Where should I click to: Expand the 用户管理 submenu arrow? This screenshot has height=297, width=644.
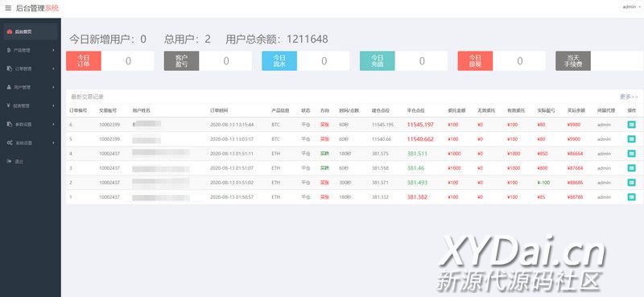(54, 87)
